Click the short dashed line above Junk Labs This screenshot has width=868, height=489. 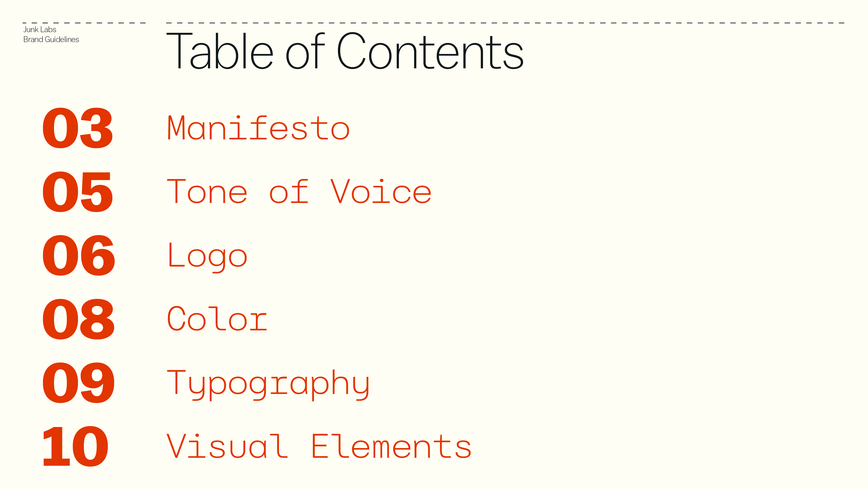pyautogui.click(x=84, y=23)
